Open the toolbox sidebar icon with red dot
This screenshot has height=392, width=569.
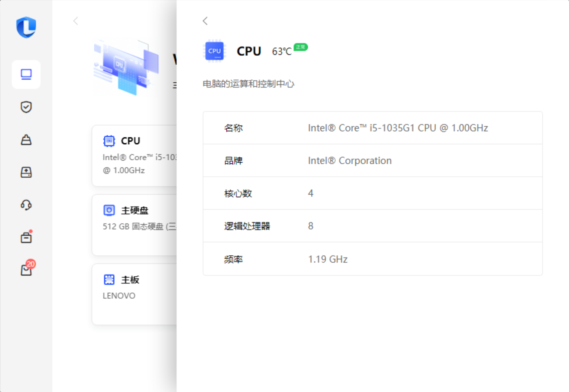pos(26,237)
